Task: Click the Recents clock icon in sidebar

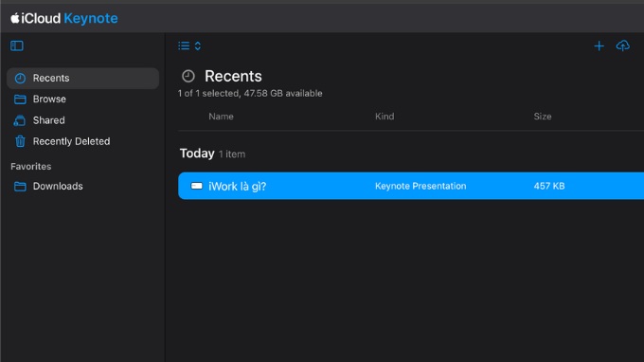Action: pos(20,78)
